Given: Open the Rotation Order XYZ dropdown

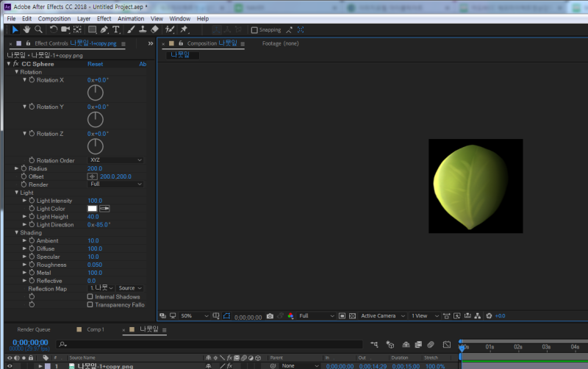Looking at the screenshot, I should [115, 160].
